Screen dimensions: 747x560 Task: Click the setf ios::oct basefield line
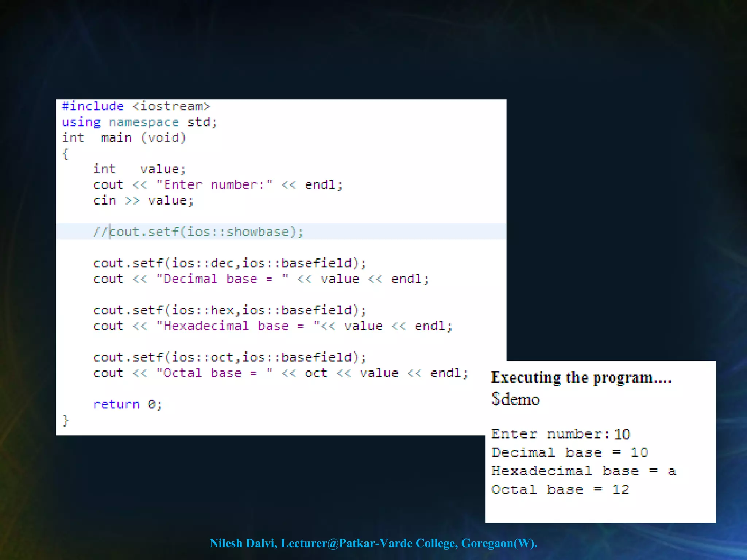click(x=229, y=357)
